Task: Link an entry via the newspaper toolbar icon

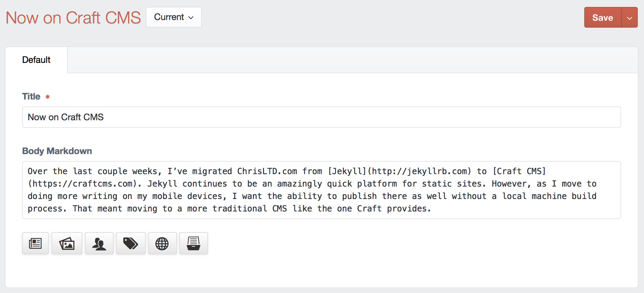Action: point(35,243)
